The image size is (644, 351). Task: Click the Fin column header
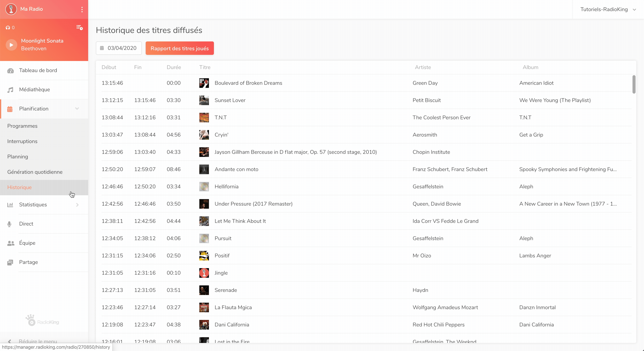[138, 67]
